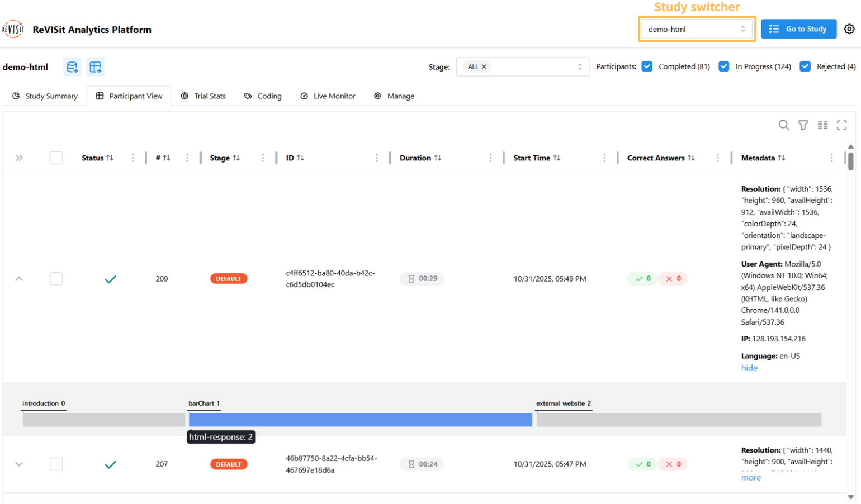Collapse the expanded row for participant 209
Image resolution: width=861 pixels, height=504 pixels.
click(x=19, y=279)
